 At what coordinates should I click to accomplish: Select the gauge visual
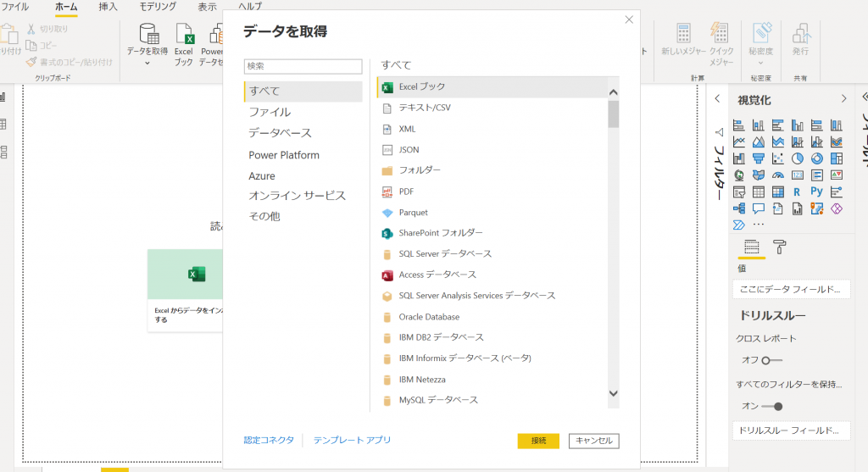coord(778,175)
